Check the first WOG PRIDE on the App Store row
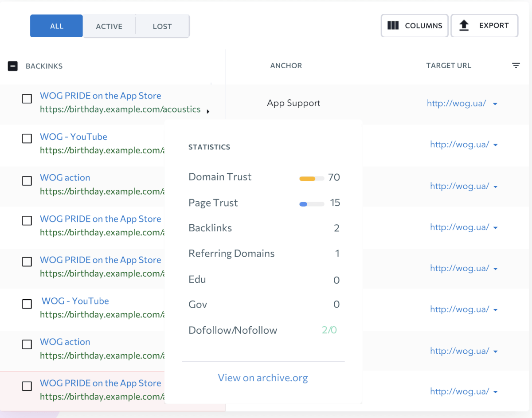This screenshot has width=532, height=418. [27, 98]
